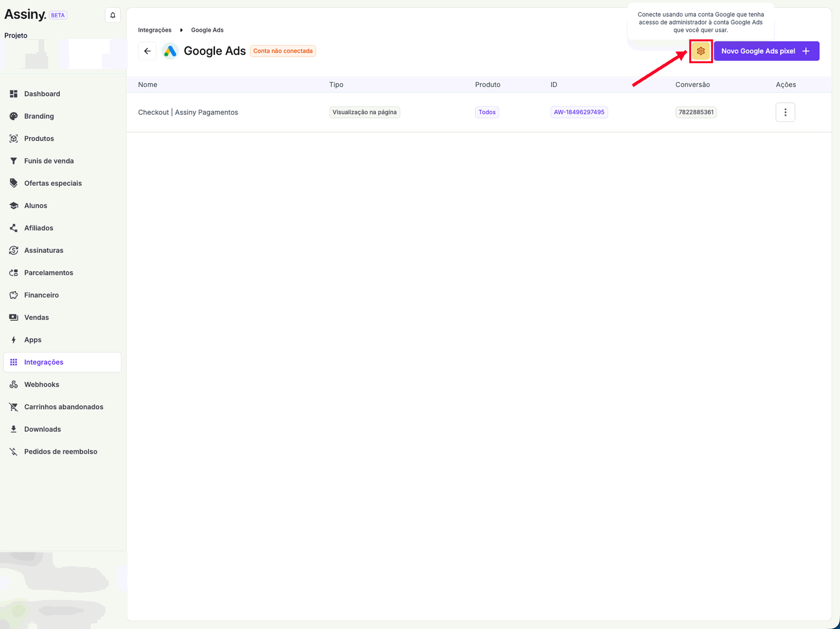Click the Financeiro piggy bank icon

tap(14, 295)
